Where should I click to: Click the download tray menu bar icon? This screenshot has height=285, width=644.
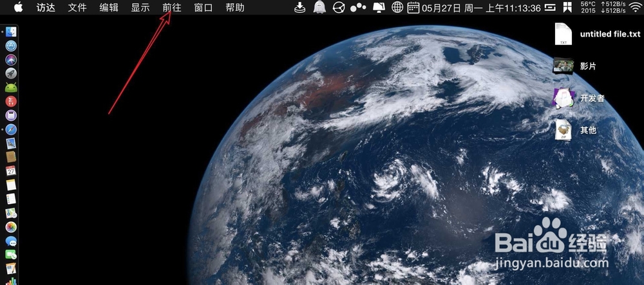click(x=300, y=7)
